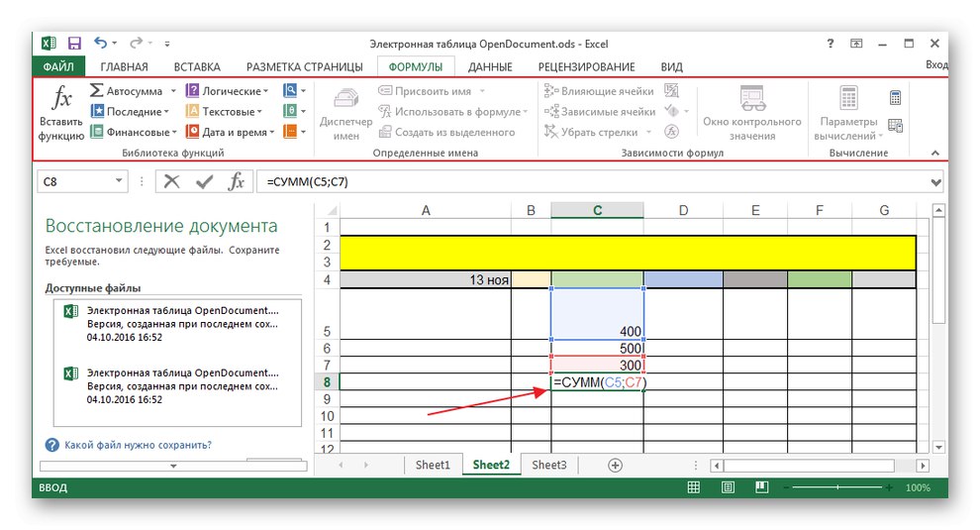
Task: Open more functions orange icon
Action: [x=294, y=132]
